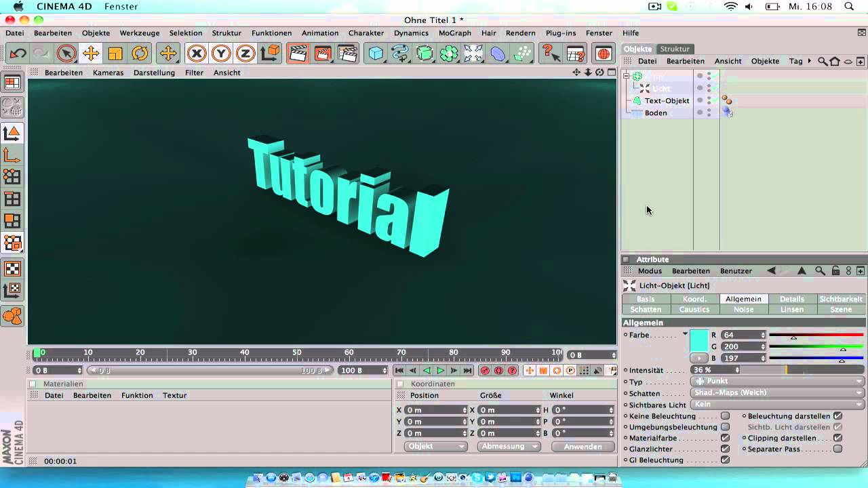Click the search magnifier in Objekte panel

[x=823, y=61]
